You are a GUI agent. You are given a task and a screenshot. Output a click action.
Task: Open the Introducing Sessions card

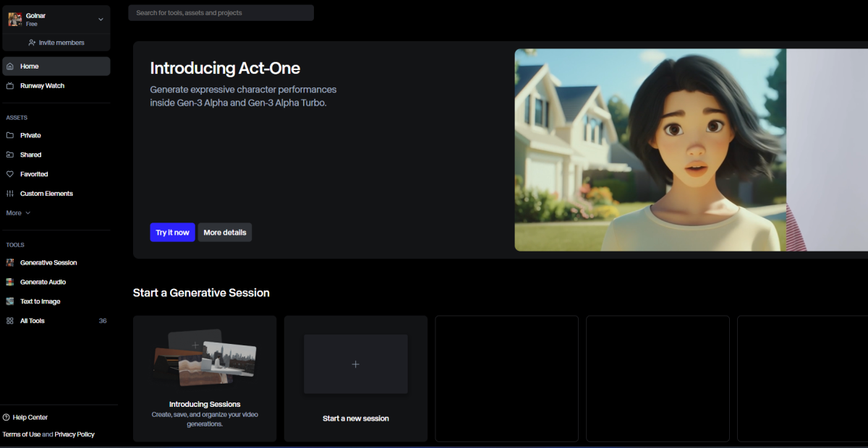click(205, 379)
